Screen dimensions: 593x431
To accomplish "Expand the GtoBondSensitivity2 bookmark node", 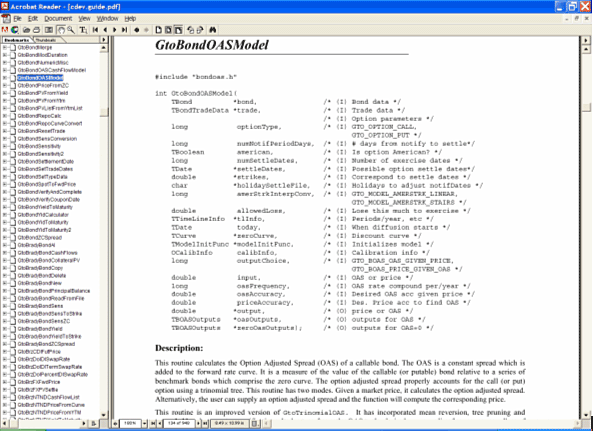I will (x=5, y=154).
